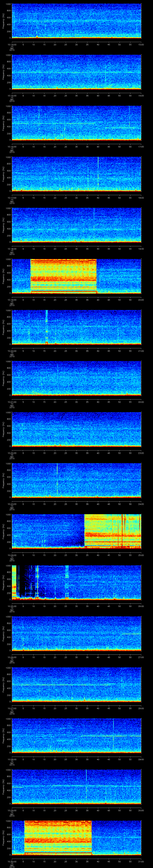This screenshot has height=868, width=153.
Task: Click the 10:29:00 start time label
Action: pos(12,810)
